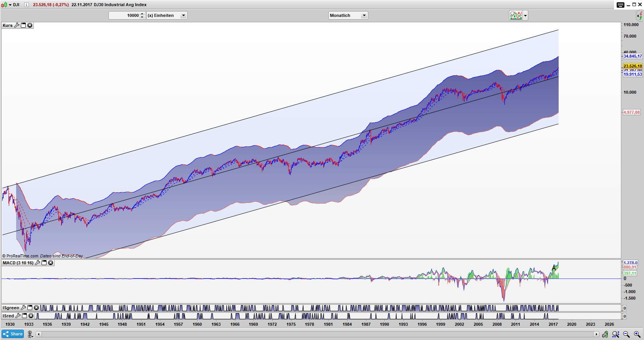Click the blue Share button
The width and height of the screenshot is (644, 340).
pos(13,334)
